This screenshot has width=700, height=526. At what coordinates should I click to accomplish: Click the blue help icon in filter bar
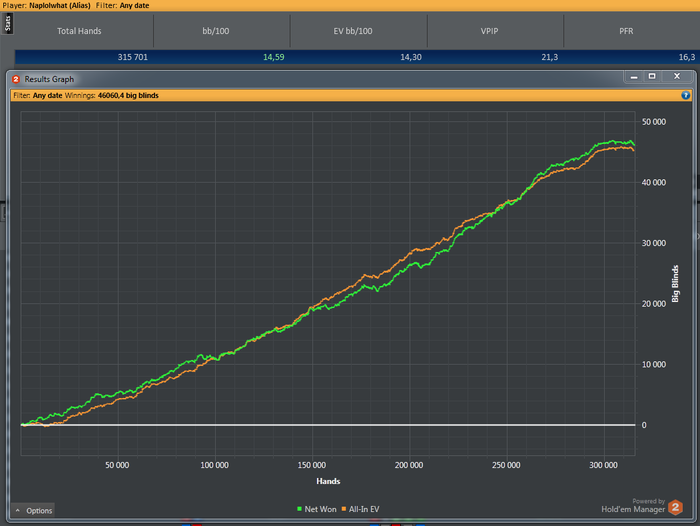[x=686, y=95]
